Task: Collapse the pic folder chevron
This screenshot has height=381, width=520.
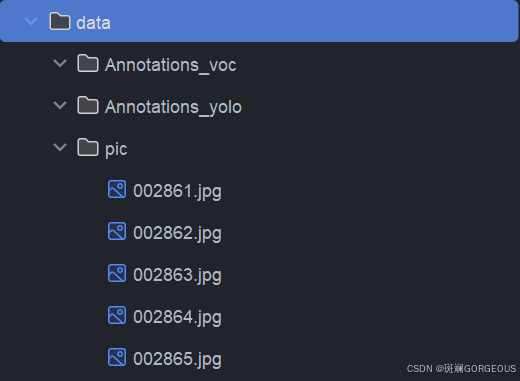Action: click(60, 147)
